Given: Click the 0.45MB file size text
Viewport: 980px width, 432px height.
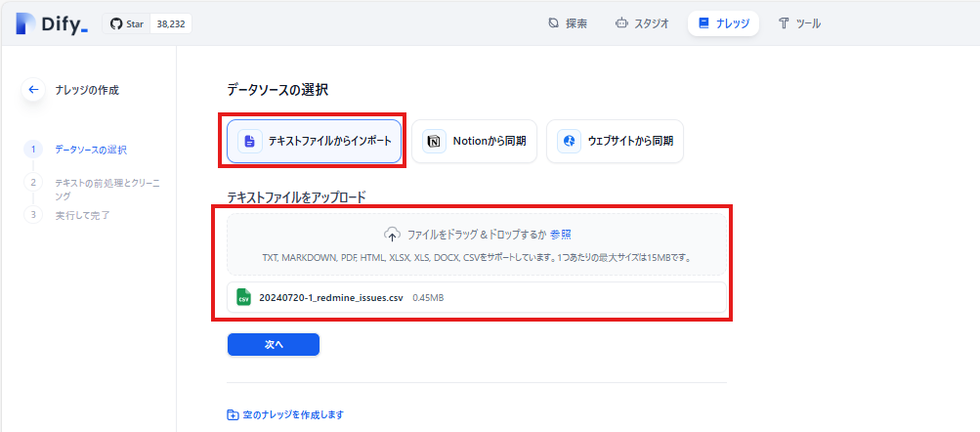Looking at the screenshot, I should click(x=428, y=297).
